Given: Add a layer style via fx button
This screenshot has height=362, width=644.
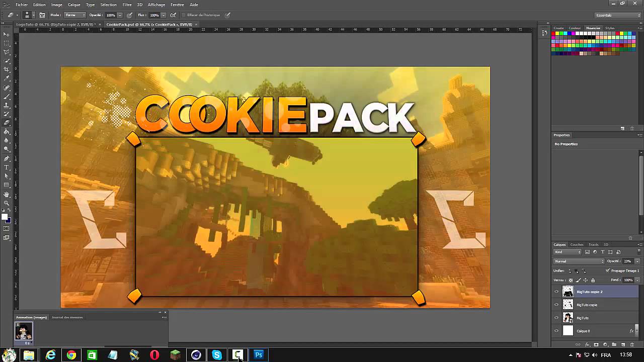Looking at the screenshot, I should tap(587, 344).
